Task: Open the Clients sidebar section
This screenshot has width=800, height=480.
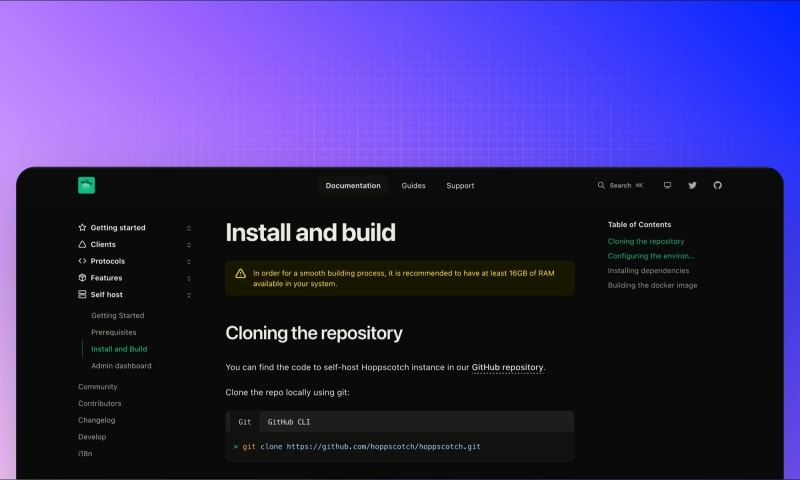Action: 103,244
